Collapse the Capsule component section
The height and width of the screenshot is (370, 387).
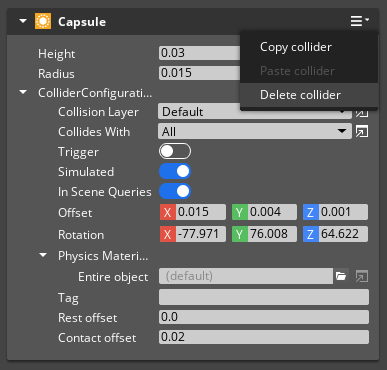click(x=23, y=21)
